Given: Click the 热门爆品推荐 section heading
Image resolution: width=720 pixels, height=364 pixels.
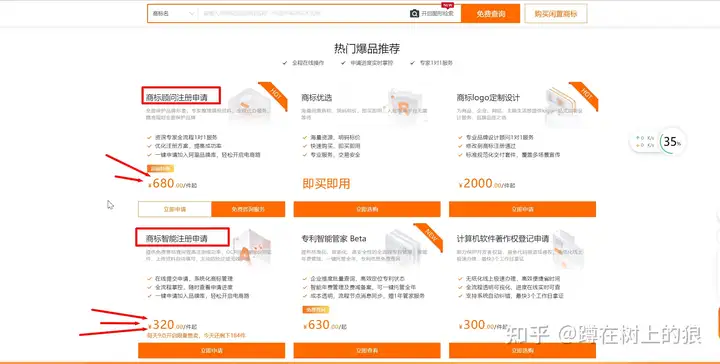Looking at the screenshot, I should point(367,49).
